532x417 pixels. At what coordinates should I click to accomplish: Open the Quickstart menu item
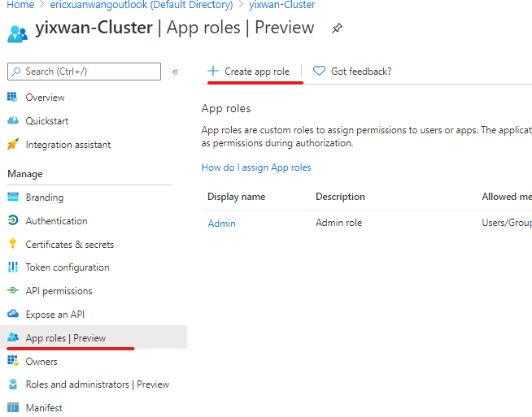(47, 121)
